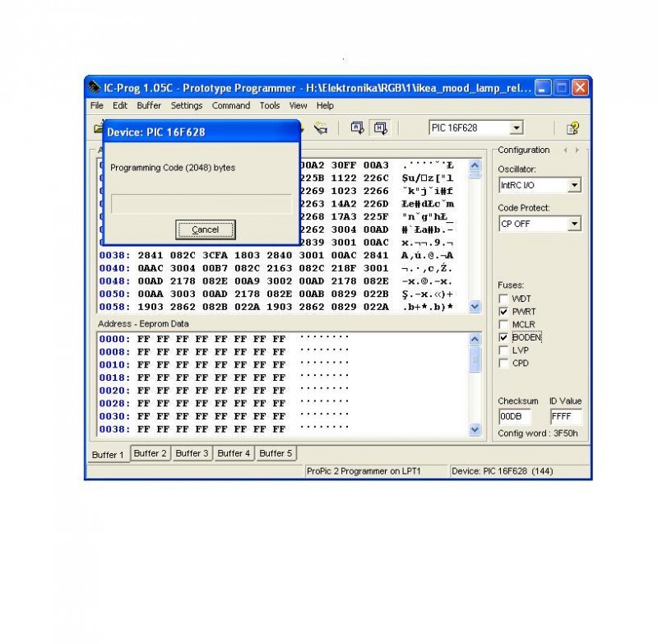
Task: Select code address row 0038:
Action: pyautogui.click(x=114, y=255)
